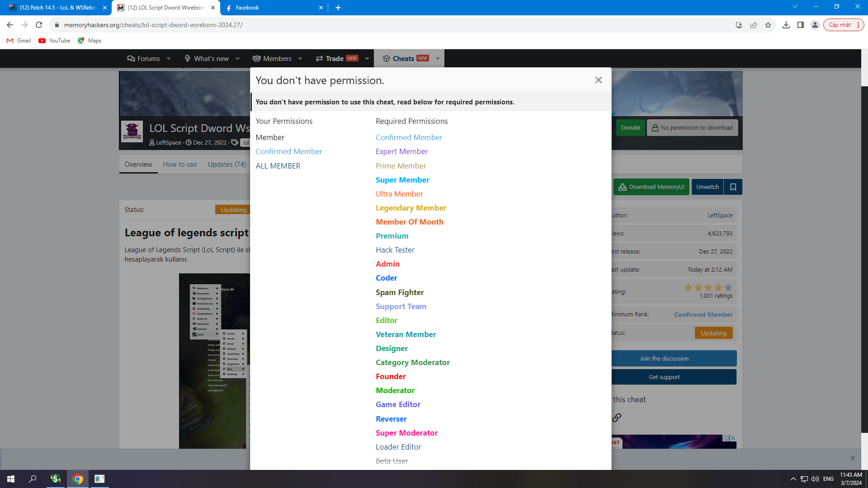Open the Updates (74) tab
Screen dimensions: 868x488
(227, 164)
